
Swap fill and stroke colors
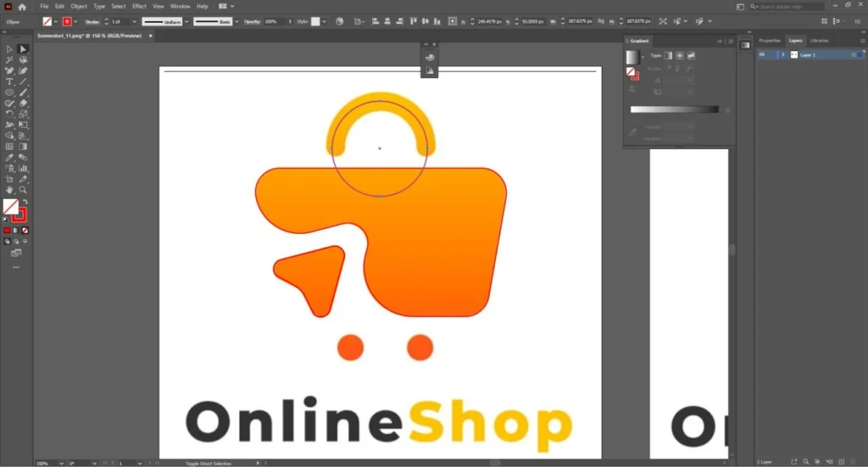[25, 202]
